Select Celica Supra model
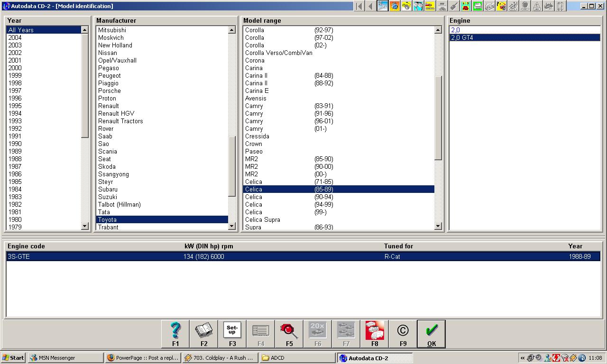The height and width of the screenshot is (364, 607). coord(339,219)
